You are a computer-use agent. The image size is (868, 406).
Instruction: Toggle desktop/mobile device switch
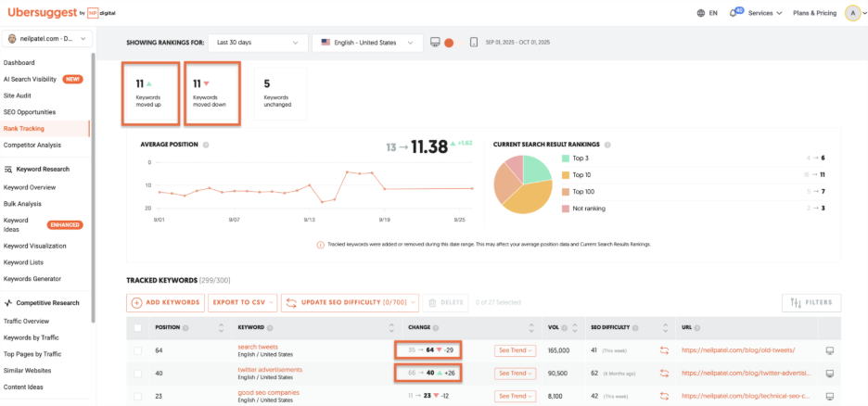[x=453, y=43]
